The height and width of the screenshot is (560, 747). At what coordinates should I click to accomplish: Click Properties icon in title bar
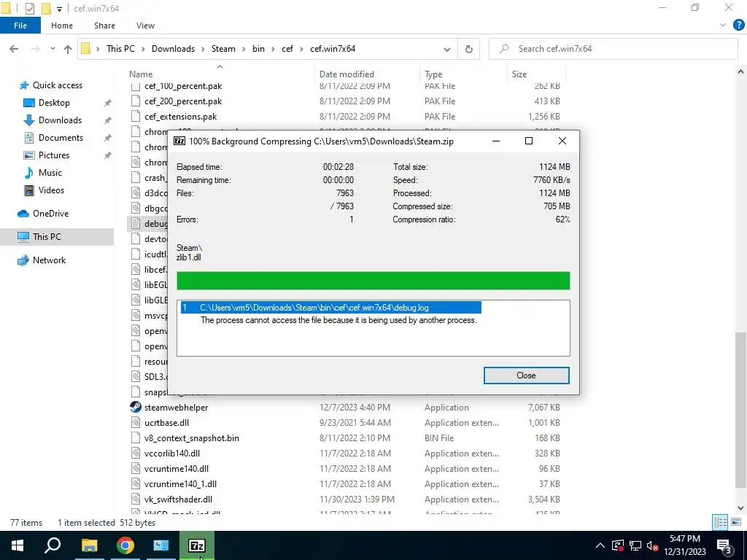pos(29,9)
